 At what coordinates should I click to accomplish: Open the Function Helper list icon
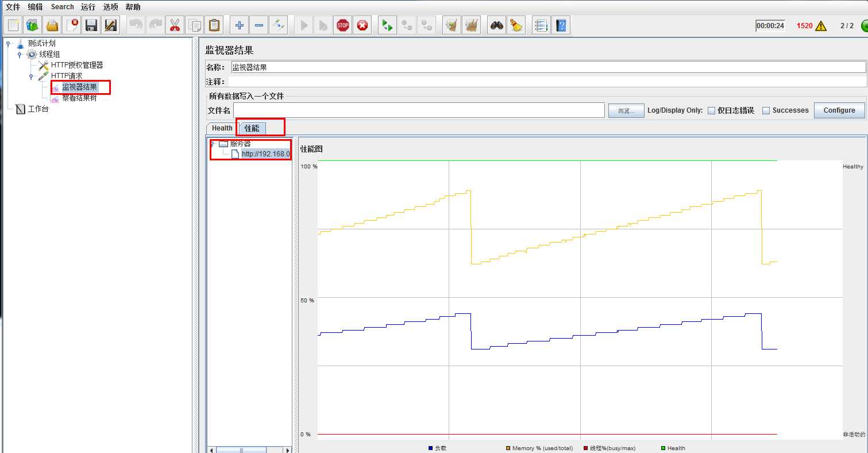541,25
